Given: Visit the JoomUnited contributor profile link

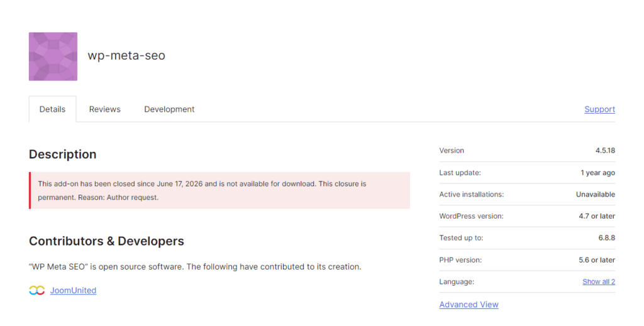Looking at the screenshot, I should (x=73, y=290).
